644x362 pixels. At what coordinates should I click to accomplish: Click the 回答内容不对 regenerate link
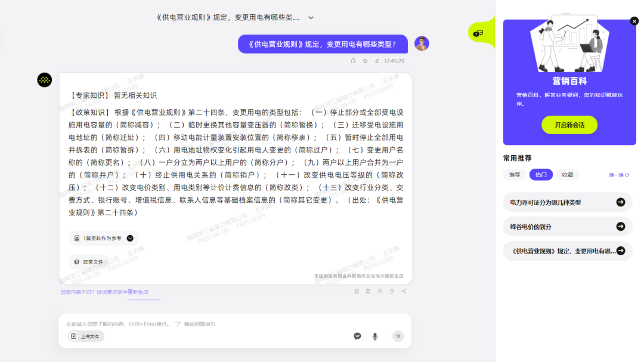coord(104,292)
